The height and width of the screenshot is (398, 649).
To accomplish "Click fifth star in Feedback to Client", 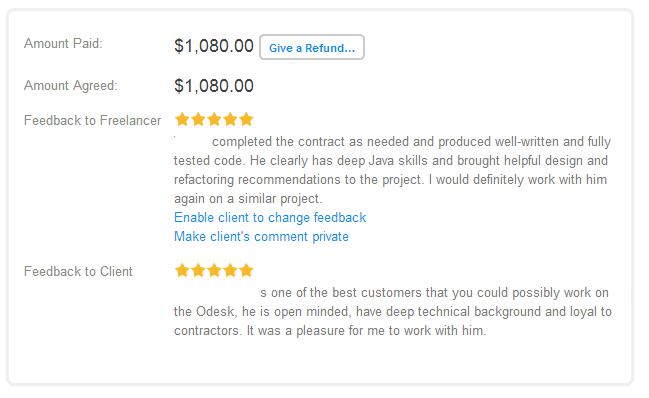I will (246, 271).
